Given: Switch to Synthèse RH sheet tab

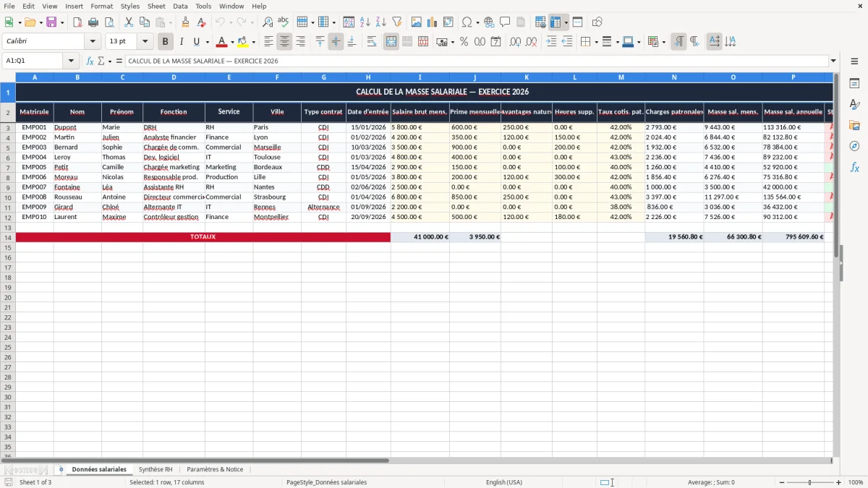Looking at the screenshot, I should coord(156,469).
